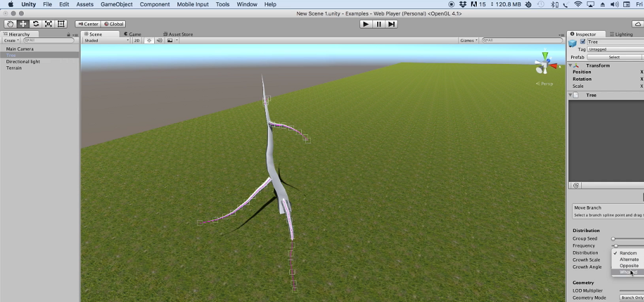Select the Hand tool in toolbar

(10, 24)
